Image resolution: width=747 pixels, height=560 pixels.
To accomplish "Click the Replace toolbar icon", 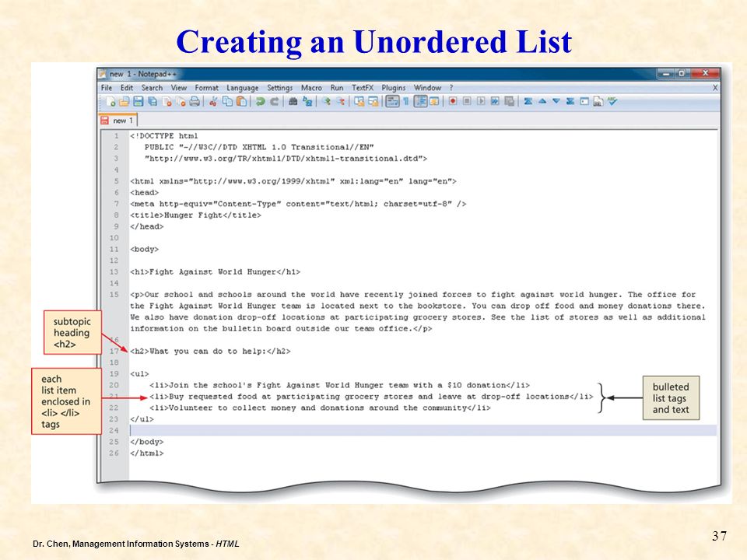I will tap(307, 101).
